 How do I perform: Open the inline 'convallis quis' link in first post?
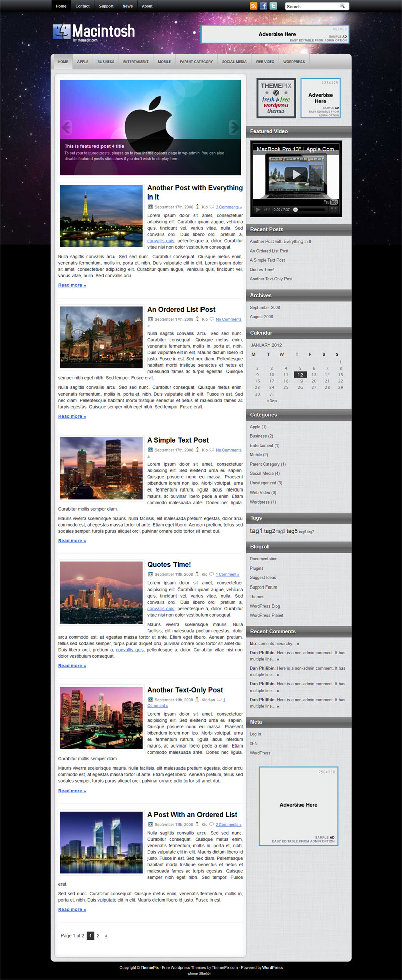tap(161, 241)
